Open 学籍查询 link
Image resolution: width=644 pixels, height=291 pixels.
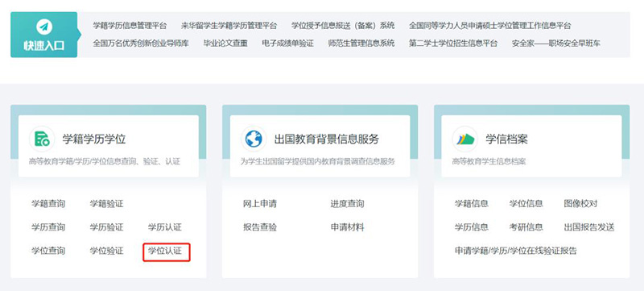(x=48, y=204)
